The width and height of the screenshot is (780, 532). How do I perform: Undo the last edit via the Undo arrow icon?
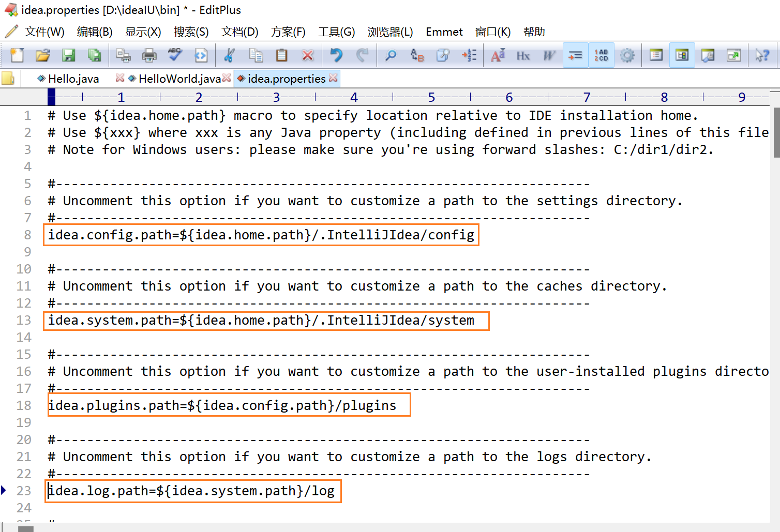336,55
